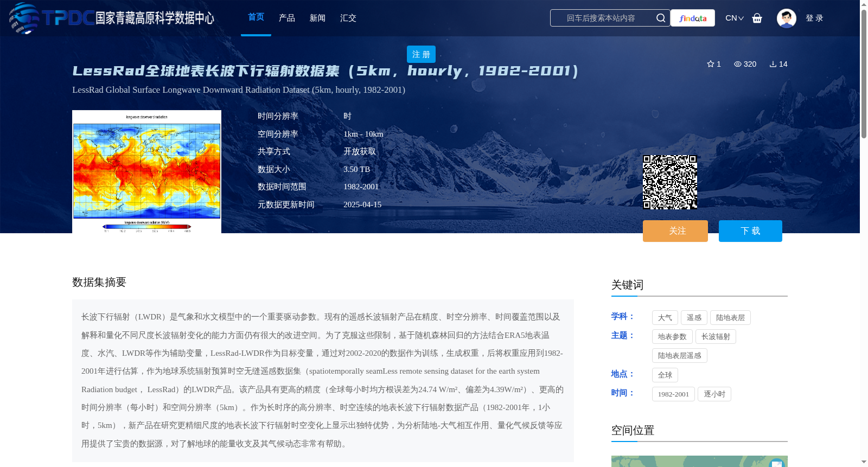Click the 数据时间范围 label
The height and width of the screenshot is (467, 868).
(282, 187)
